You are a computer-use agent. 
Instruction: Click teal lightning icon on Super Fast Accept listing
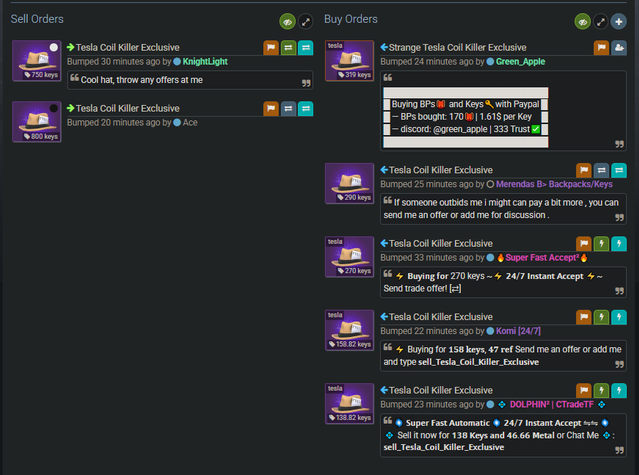pyautogui.click(x=619, y=244)
